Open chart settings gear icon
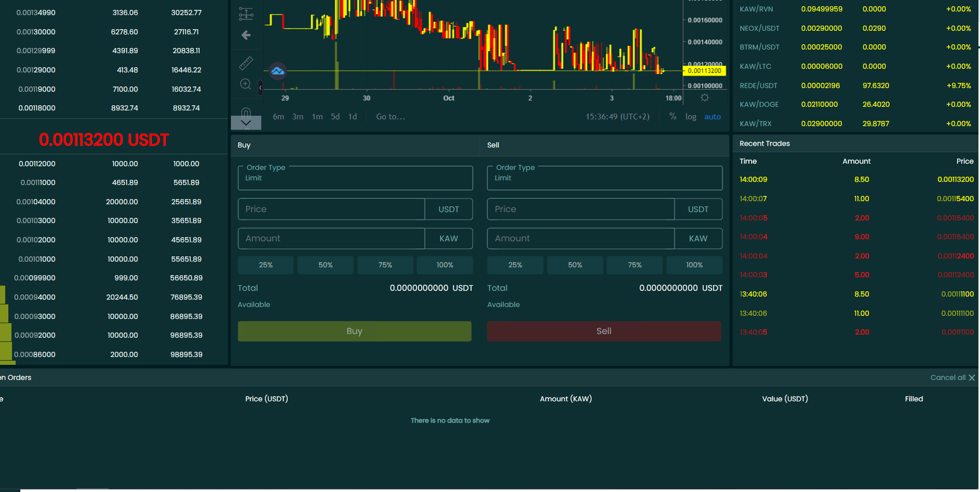980x492 pixels. [705, 98]
